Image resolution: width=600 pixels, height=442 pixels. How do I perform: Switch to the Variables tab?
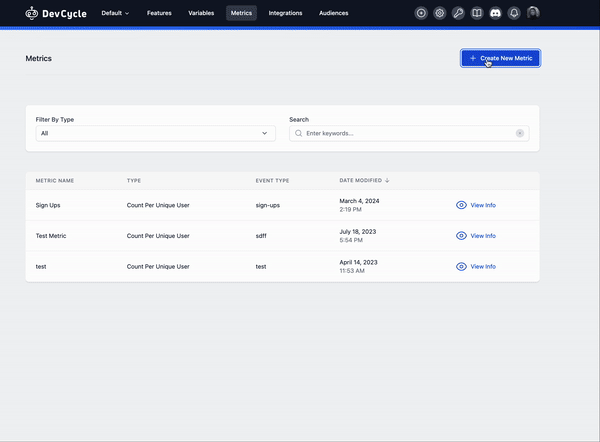[203, 13]
